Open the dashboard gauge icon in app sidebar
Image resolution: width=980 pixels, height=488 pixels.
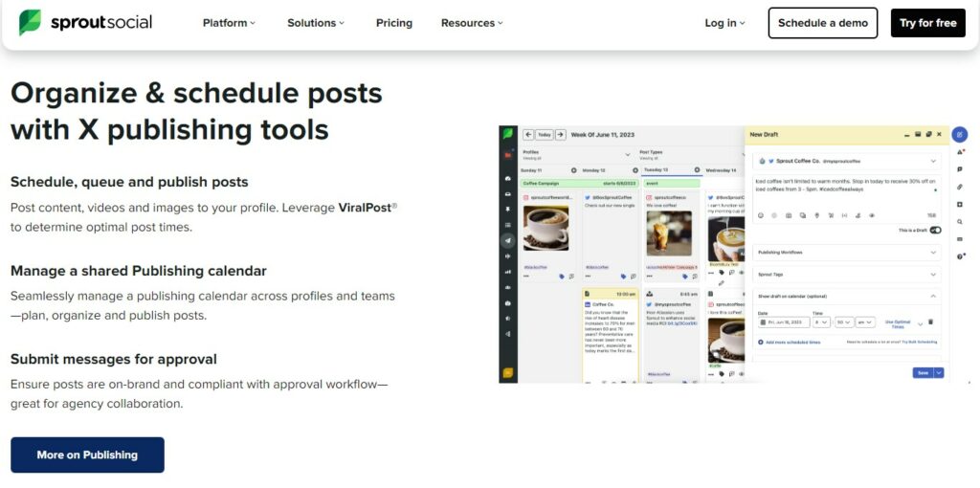tap(508, 179)
